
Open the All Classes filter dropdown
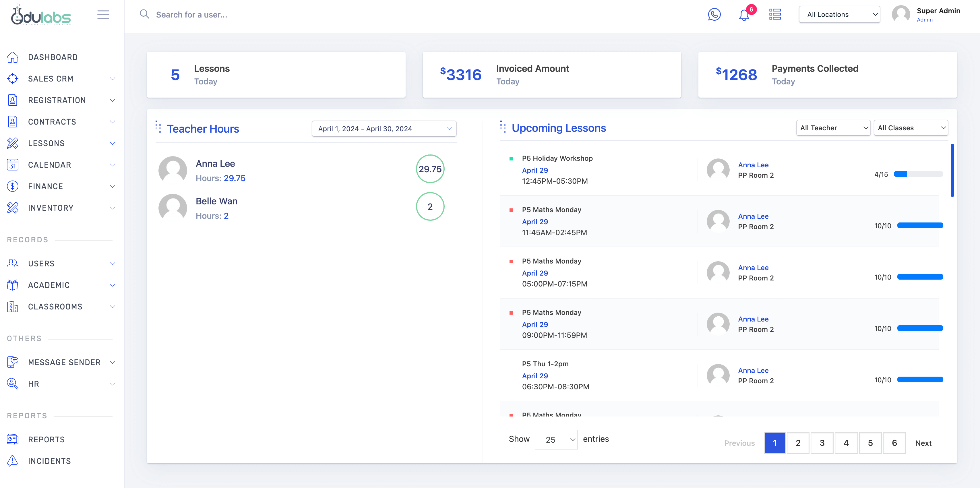point(910,128)
